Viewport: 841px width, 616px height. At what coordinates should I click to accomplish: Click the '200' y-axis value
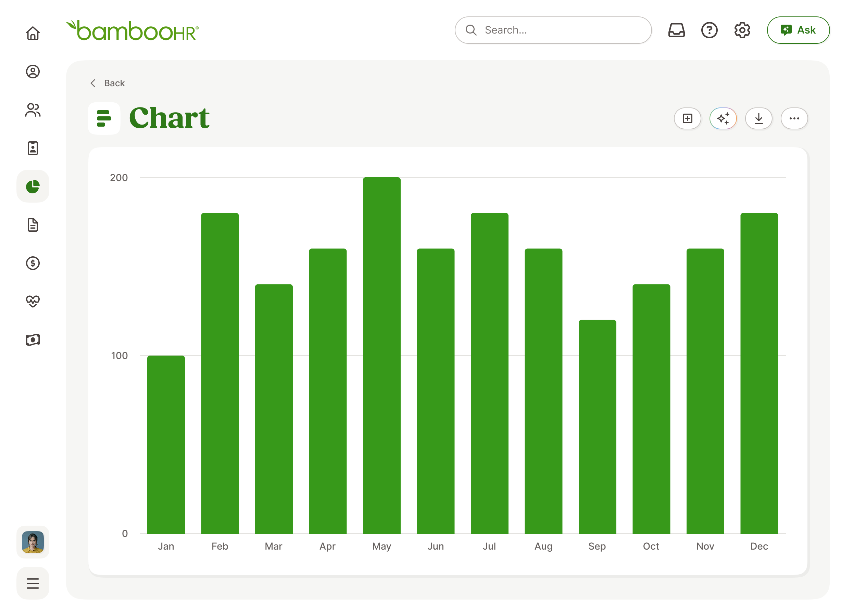pyautogui.click(x=119, y=178)
